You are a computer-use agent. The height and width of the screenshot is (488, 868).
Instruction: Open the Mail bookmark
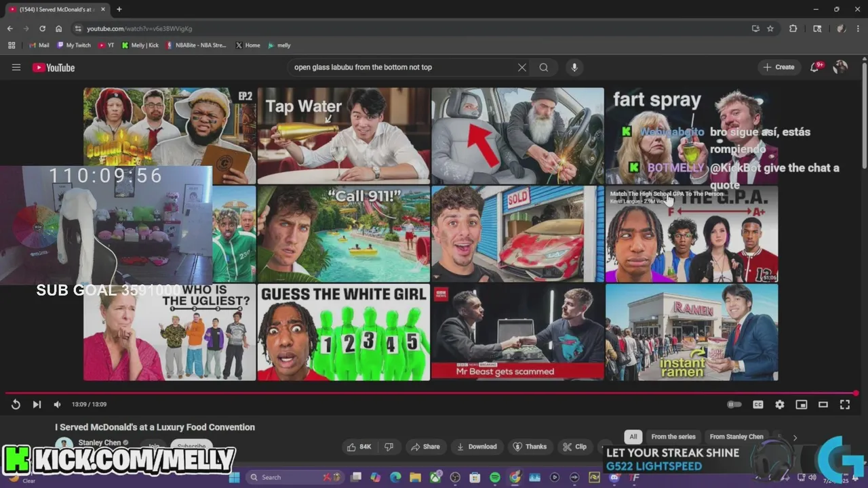39,45
